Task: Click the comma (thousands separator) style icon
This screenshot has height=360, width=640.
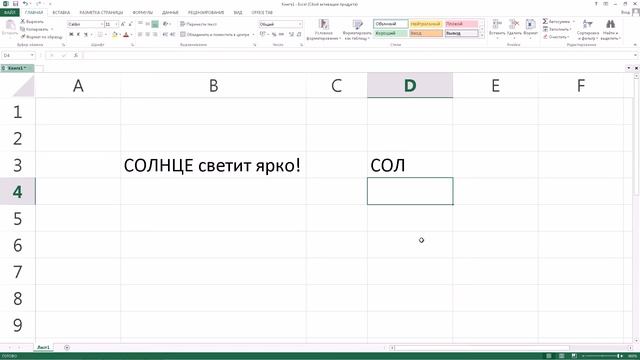Action: 281,35
